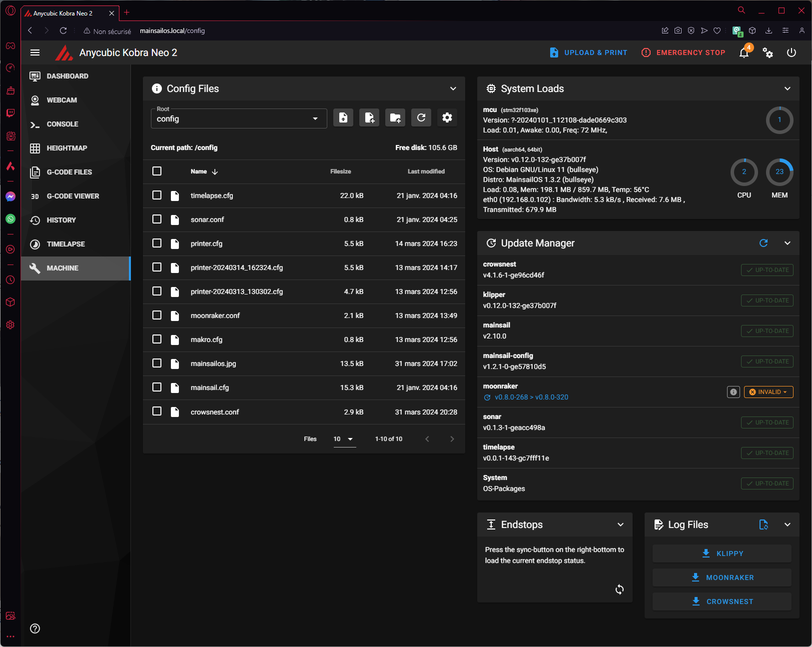Check the makro.cfg checkbox
Image resolution: width=812 pixels, height=647 pixels.
click(157, 339)
